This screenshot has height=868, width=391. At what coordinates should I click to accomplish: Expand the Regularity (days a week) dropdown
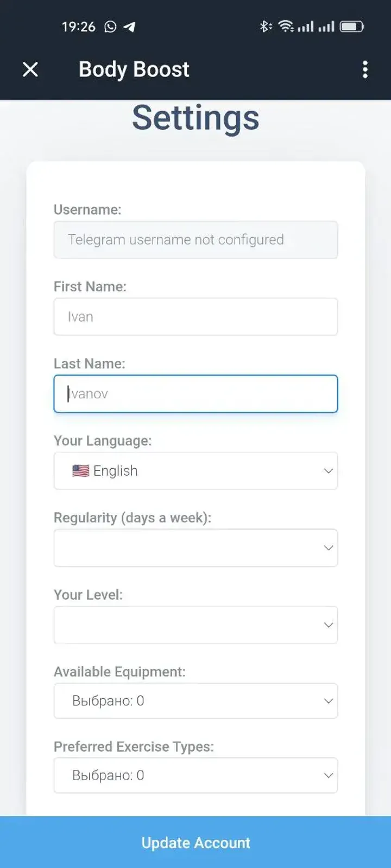point(195,548)
